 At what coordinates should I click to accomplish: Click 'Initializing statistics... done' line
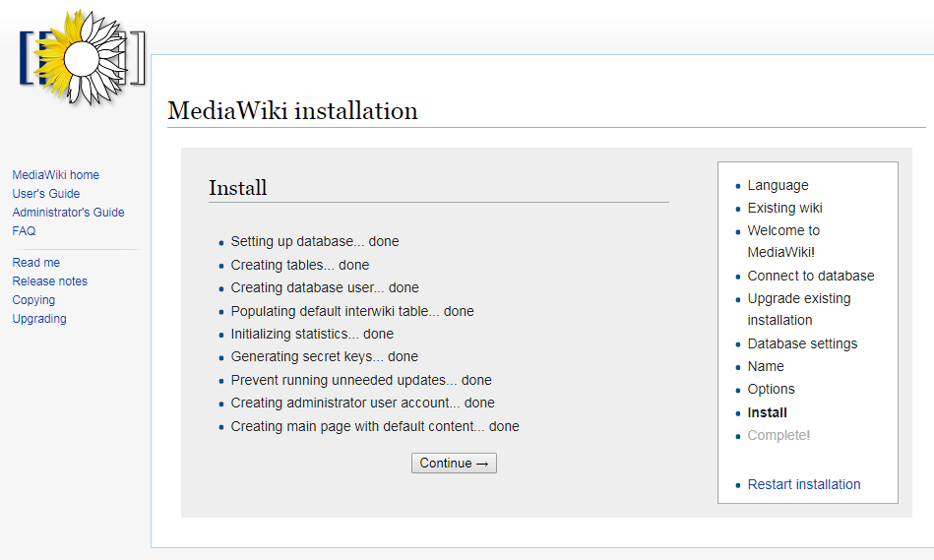pos(312,335)
